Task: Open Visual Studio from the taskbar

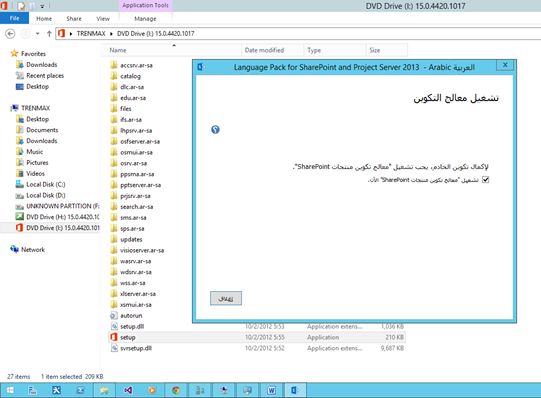Action: tap(128, 390)
